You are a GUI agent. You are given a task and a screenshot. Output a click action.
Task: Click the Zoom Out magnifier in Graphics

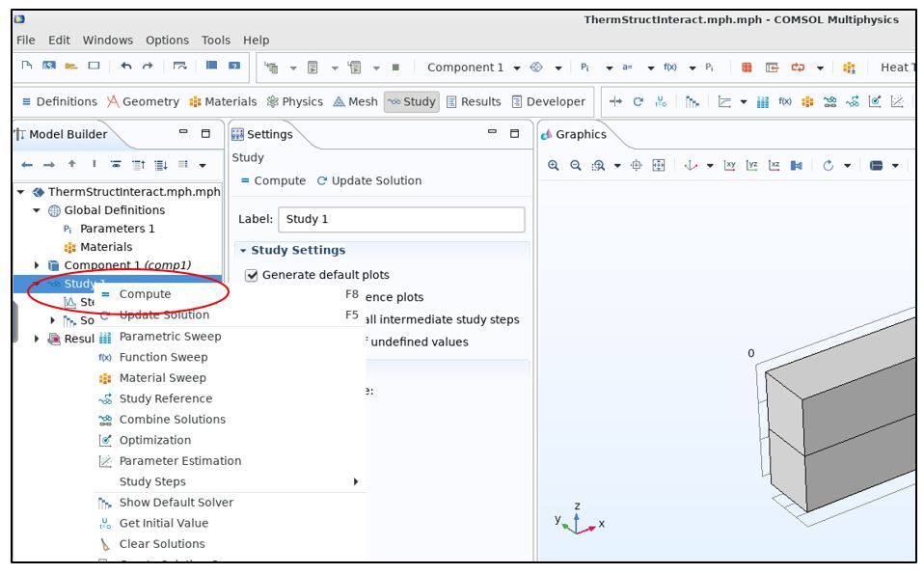(575, 166)
